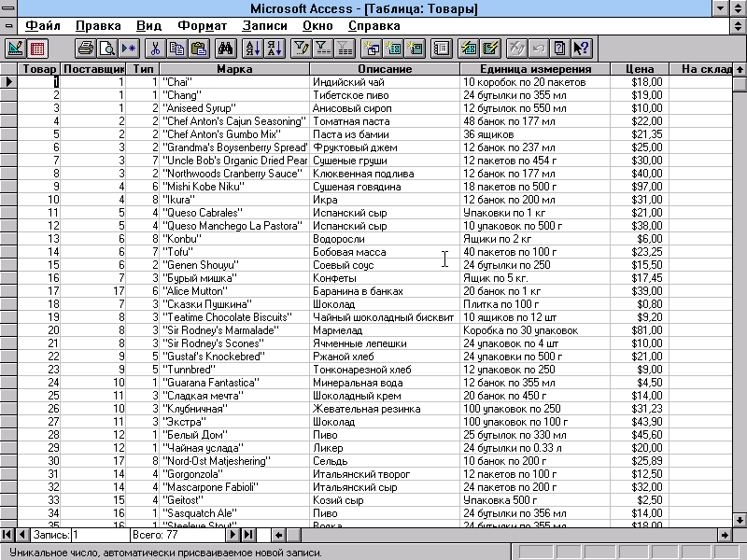Click the Марка column header

pyautogui.click(x=234, y=69)
